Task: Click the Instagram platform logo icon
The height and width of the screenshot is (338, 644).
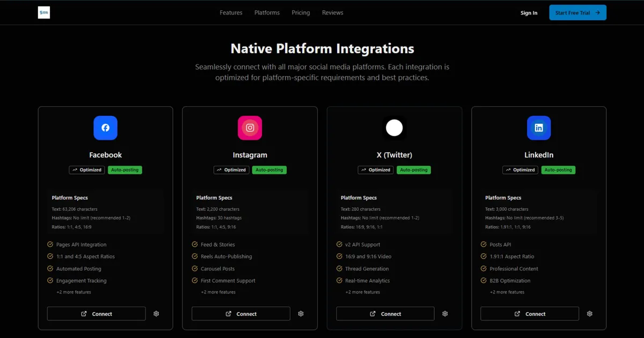Action: (x=250, y=128)
